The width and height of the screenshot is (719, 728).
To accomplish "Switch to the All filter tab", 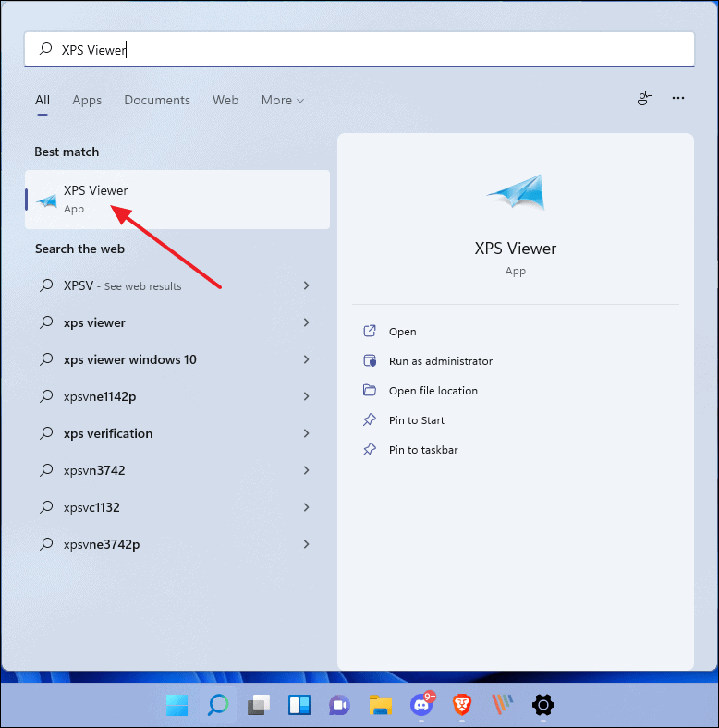I will click(43, 100).
